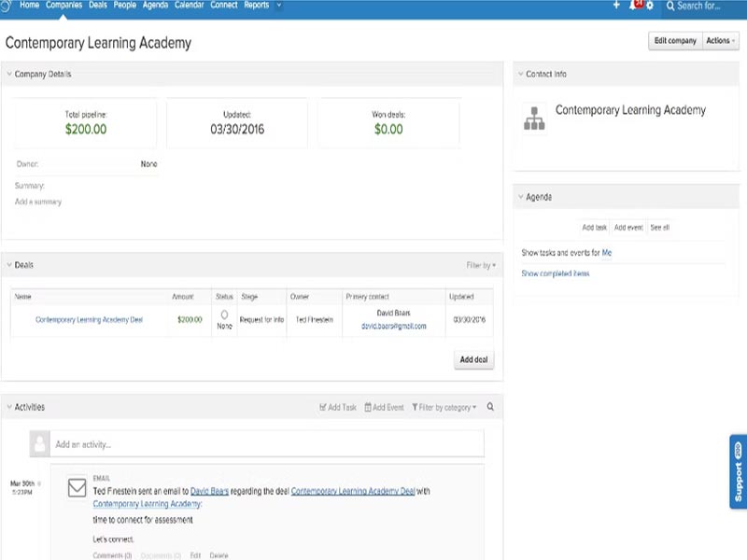
Task: Click the Activities search magnifier icon
Action: [x=491, y=408]
